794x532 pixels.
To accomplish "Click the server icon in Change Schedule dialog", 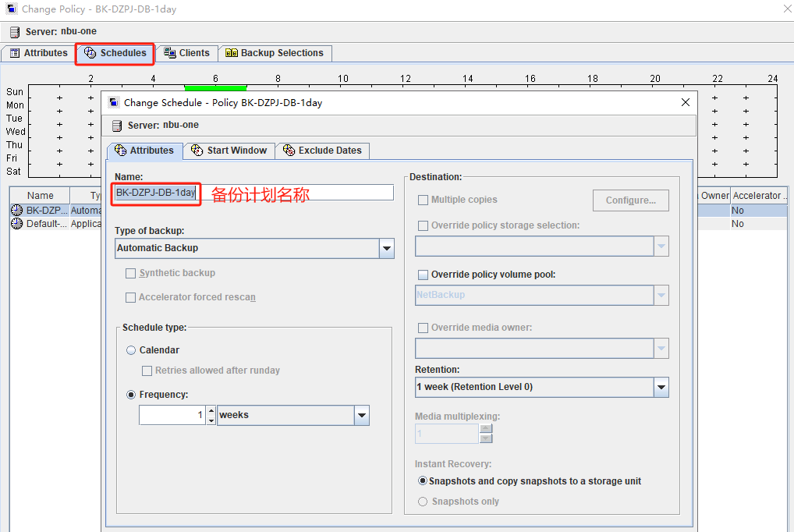I will point(117,126).
